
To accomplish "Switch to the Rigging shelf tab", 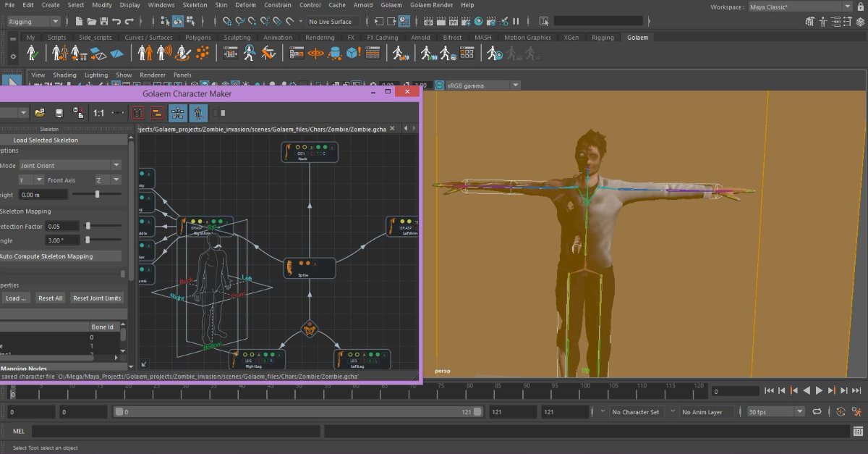I will 602,38.
